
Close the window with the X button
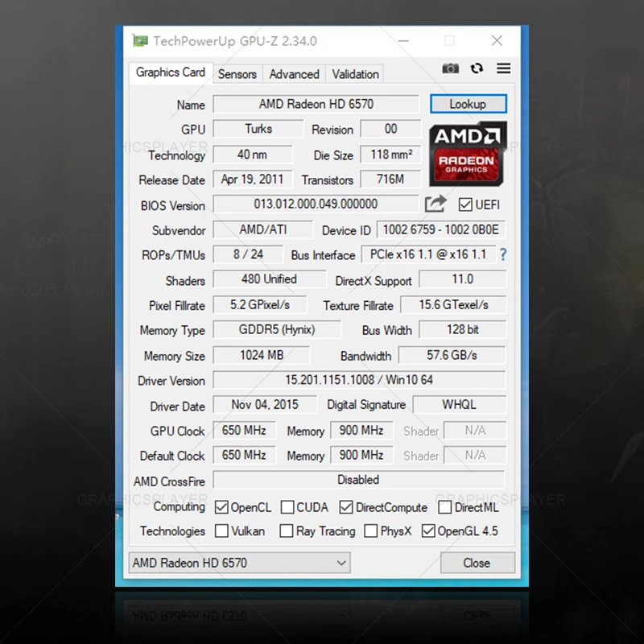[x=497, y=41]
